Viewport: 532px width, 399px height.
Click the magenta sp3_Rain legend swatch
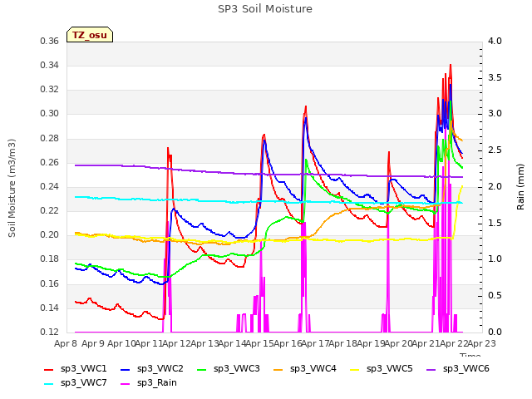click(126, 384)
